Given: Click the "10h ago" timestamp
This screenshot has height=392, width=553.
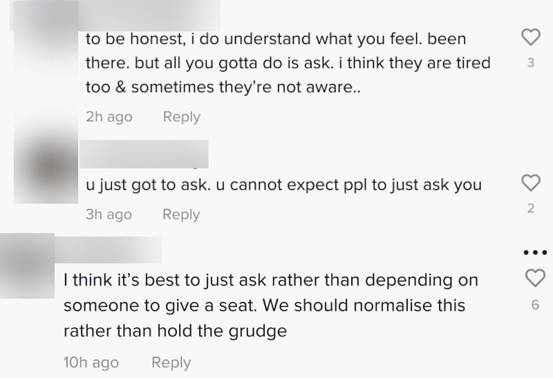Looking at the screenshot, I should [91, 362].
